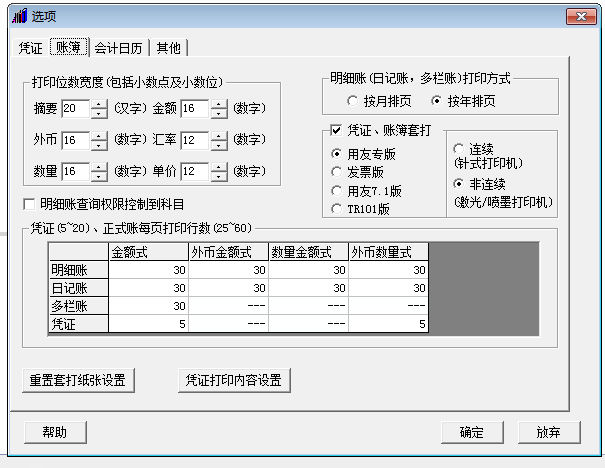605x468 pixels.
Task: Click the 数量金额式 column header
Action: click(308, 252)
